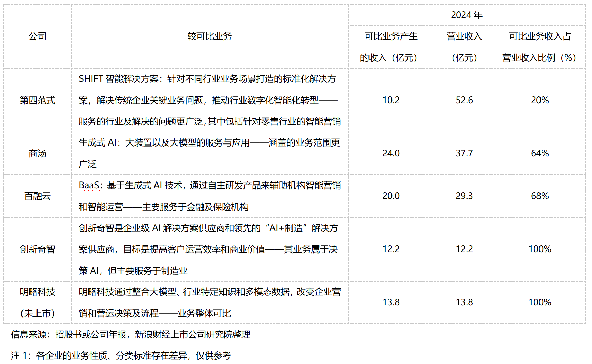Click the SHIFT 智能解决方案 description
The height and width of the screenshot is (364, 592).
[x=210, y=100]
